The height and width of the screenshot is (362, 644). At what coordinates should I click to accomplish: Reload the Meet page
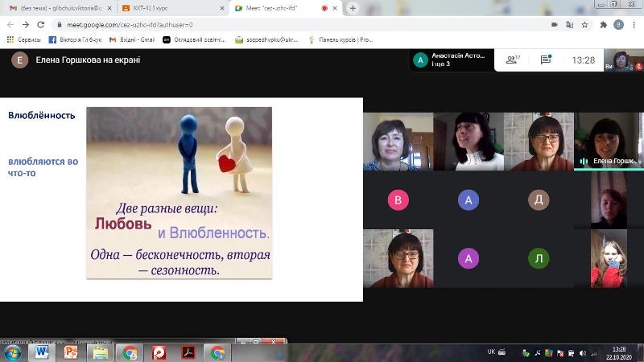[x=41, y=25]
